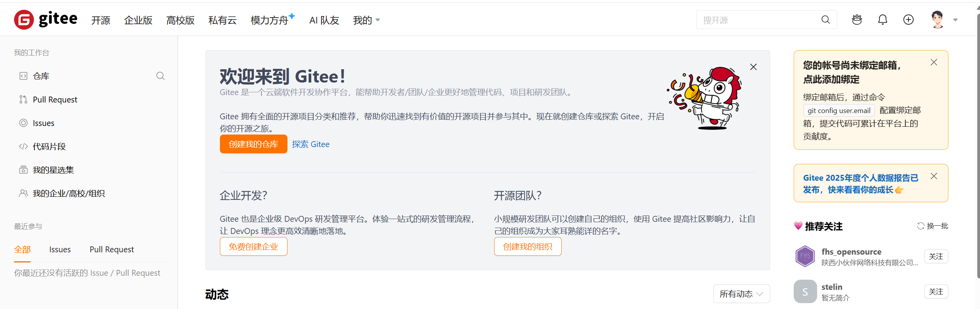This screenshot has height=309, width=980.
Task: Refresh recommendations with 换一批
Action: (933, 226)
